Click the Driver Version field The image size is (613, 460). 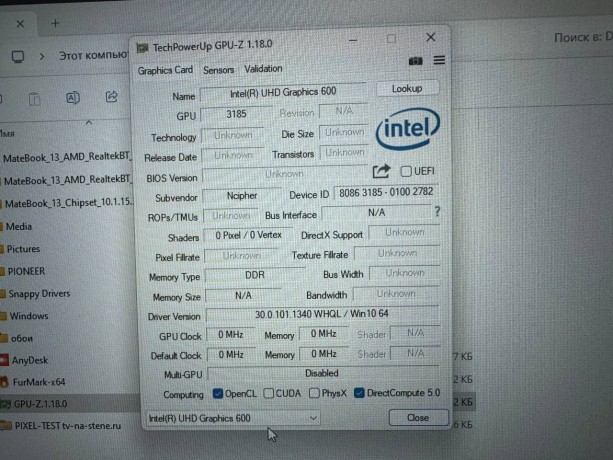pyautogui.click(x=322, y=314)
